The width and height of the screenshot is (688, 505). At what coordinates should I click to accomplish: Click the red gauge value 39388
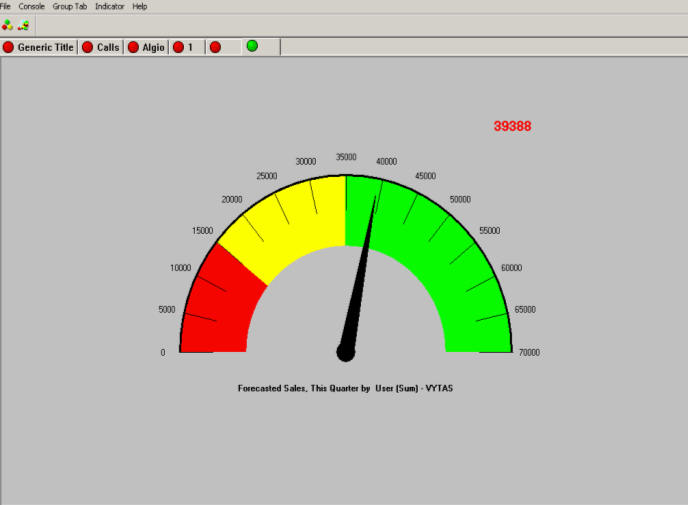[x=512, y=126]
